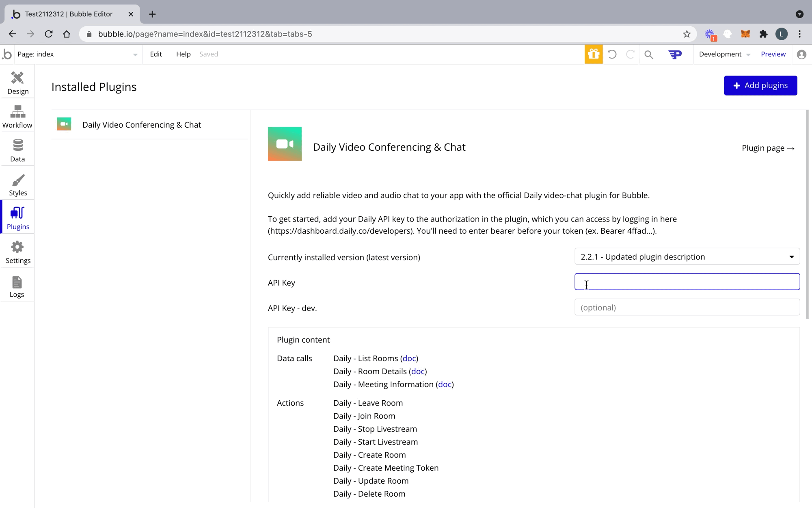Image resolution: width=812 pixels, height=508 pixels.
Task: Open Chrome three-dot menu
Action: 800,34
